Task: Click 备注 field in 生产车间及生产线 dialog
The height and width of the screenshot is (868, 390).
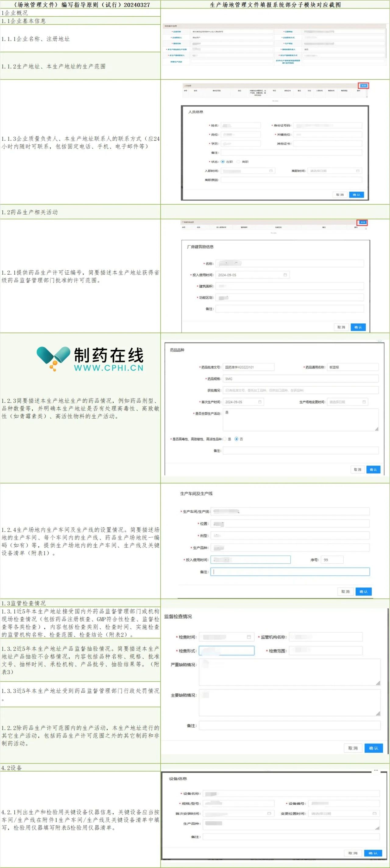Action: [x=290, y=572]
